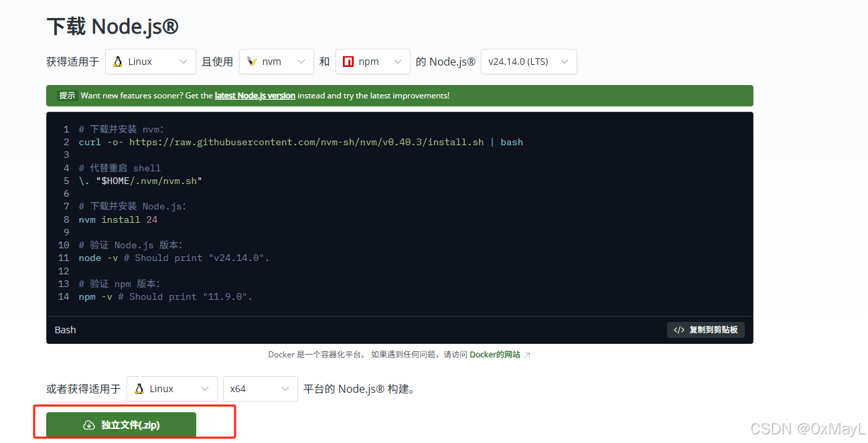This screenshot has width=868, height=443.
Task: Click the "# 下载并安装 Node.js:" comment
Action: coord(133,206)
